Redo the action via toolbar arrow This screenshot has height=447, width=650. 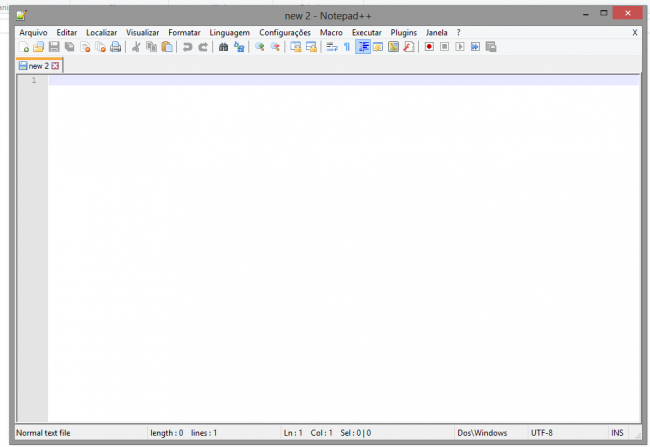[x=203, y=47]
